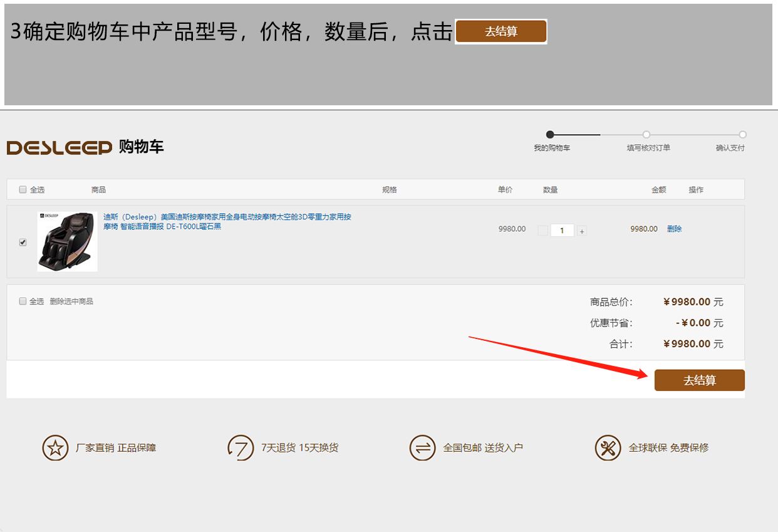This screenshot has width=778, height=532.
Task: Decrease quantity with the minus button
Action: (542, 231)
